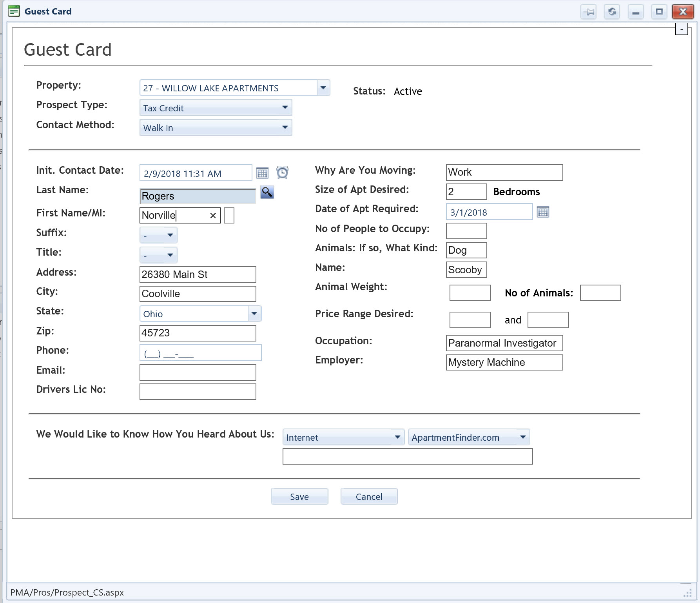Viewport: 700px width, 603px height.
Task: Click the Cancel button
Action: click(369, 497)
